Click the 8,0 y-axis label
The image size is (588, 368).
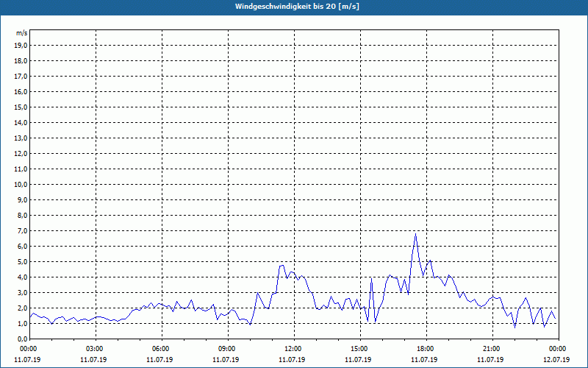point(22,215)
